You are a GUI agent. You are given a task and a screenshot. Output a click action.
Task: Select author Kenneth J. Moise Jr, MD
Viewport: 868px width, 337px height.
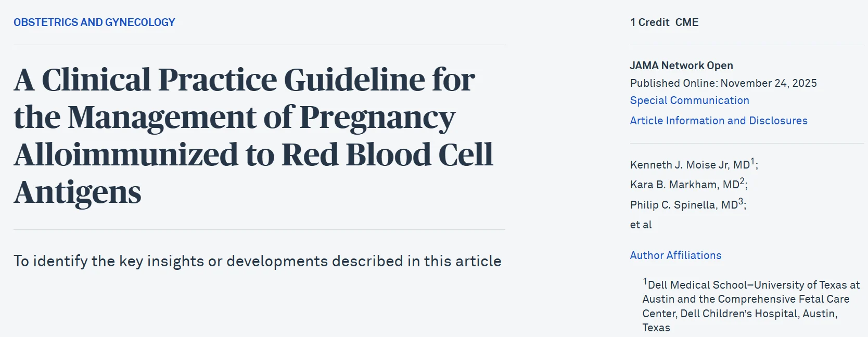click(690, 165)
